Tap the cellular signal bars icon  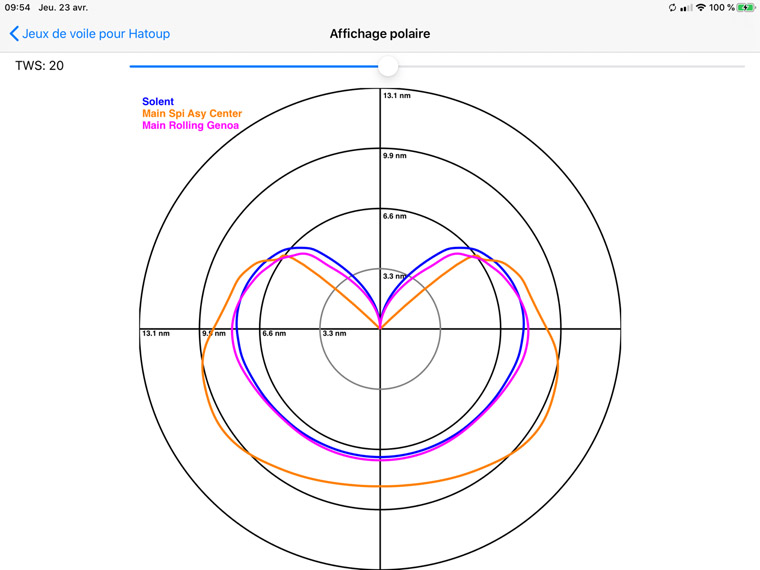(686, 7)
